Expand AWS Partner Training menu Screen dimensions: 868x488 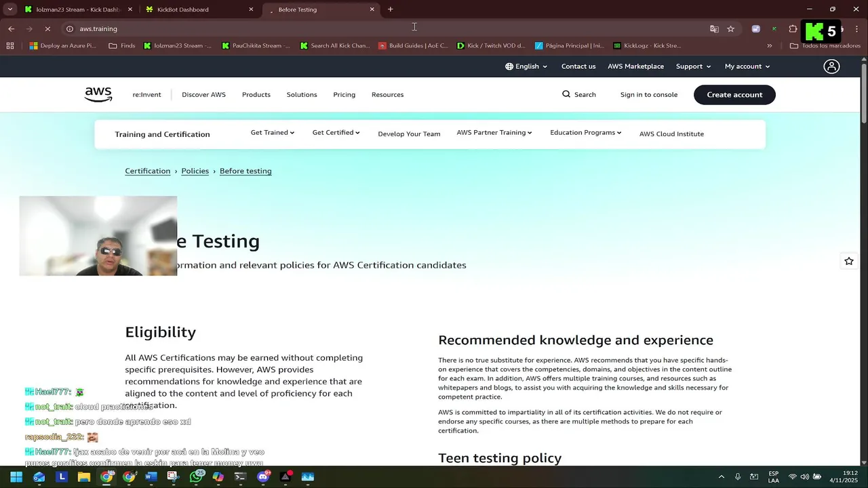(494, 133)
